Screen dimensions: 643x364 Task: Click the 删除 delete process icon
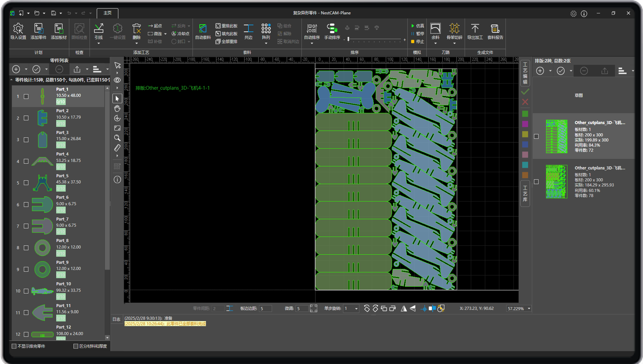[x=136, y=31]
